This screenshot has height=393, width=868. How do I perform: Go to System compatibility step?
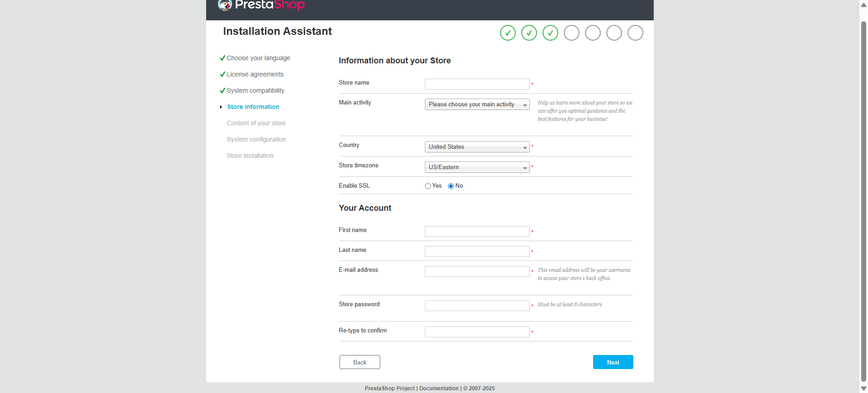(255, 90)
